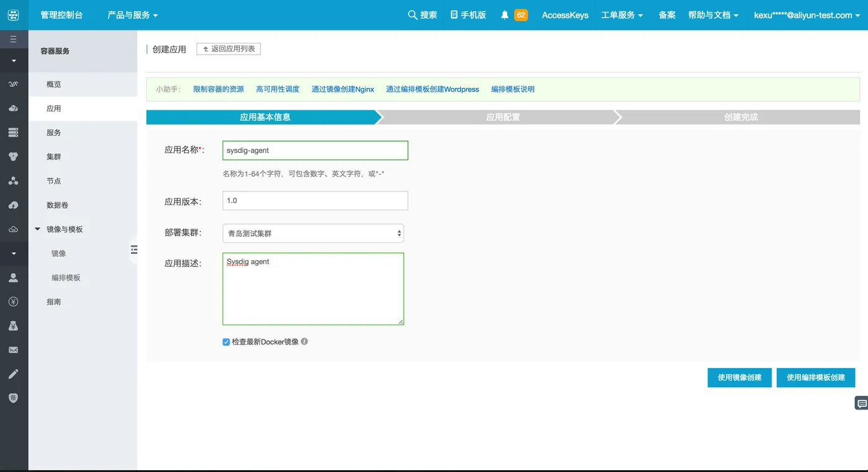
Task: Open the 工单服务 dropdown menu
Action: (x=622, y=15)
